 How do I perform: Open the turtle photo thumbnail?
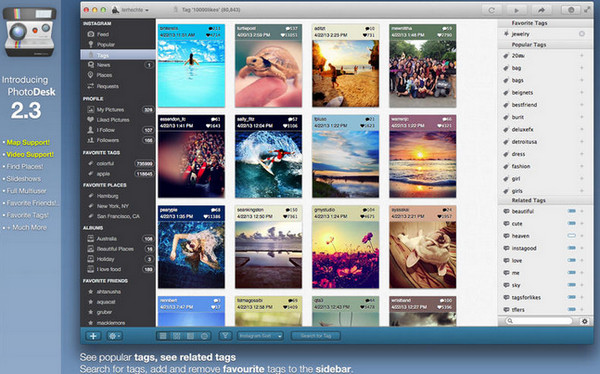(x=268, y=74)
